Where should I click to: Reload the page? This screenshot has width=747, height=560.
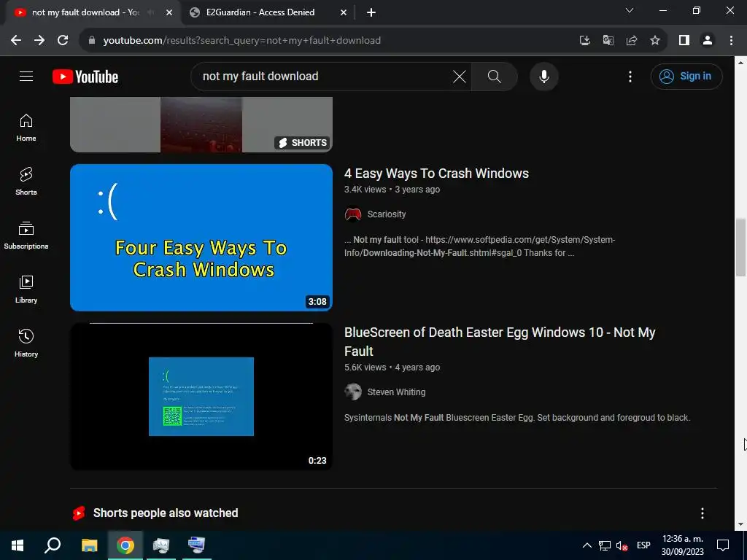click(x=63, y=41)
